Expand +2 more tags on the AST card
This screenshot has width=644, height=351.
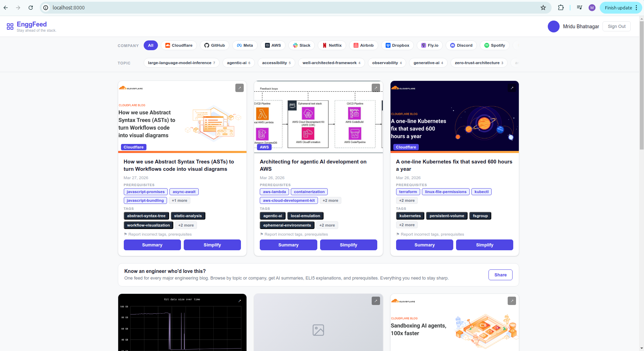186,225
